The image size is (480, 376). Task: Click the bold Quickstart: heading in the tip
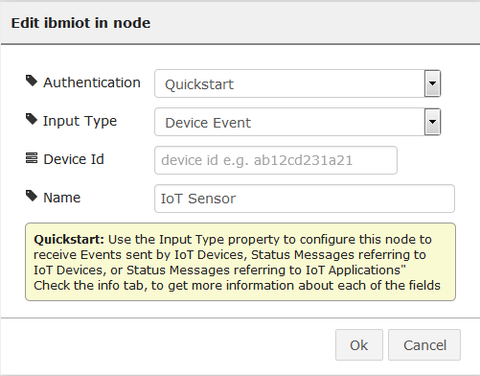tap(69, 239)
